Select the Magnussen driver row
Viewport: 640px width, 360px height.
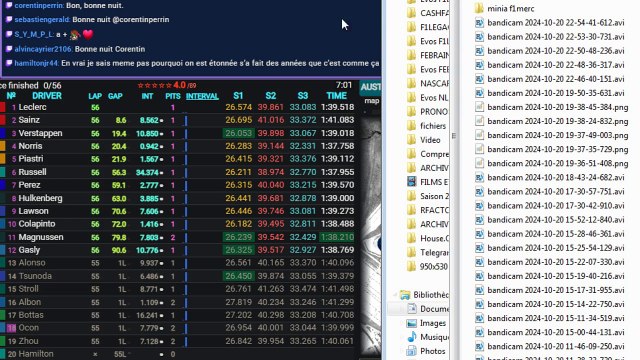[x=178, y=237]
